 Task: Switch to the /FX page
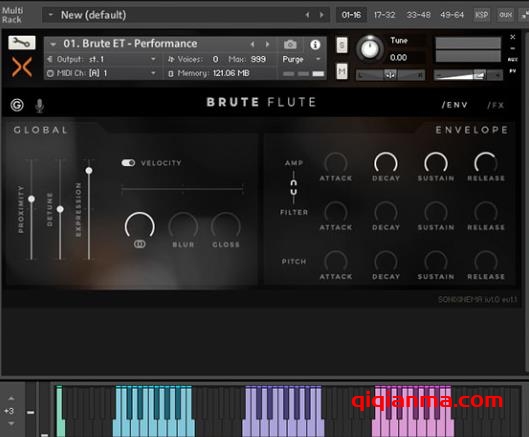[x=496, y=105]
